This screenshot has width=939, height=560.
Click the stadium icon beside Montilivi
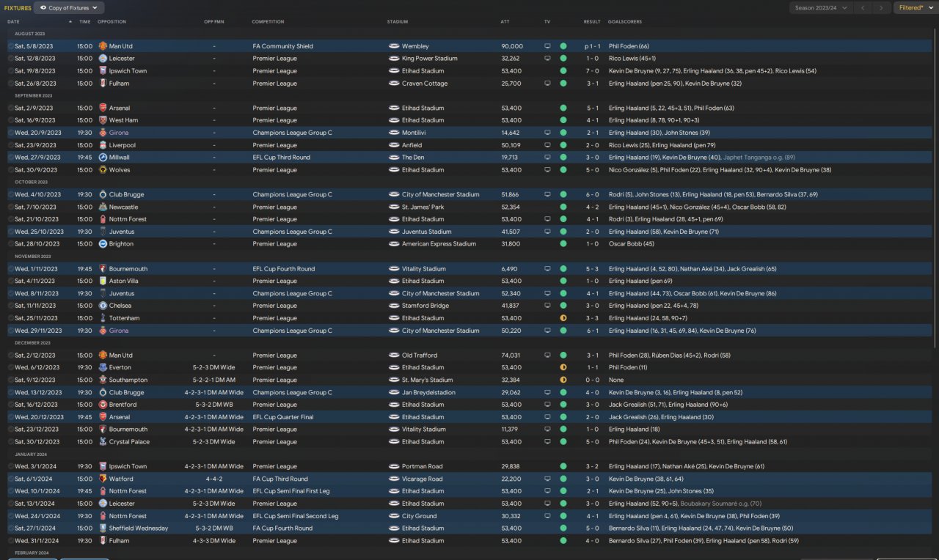click(x=394, y=133)
